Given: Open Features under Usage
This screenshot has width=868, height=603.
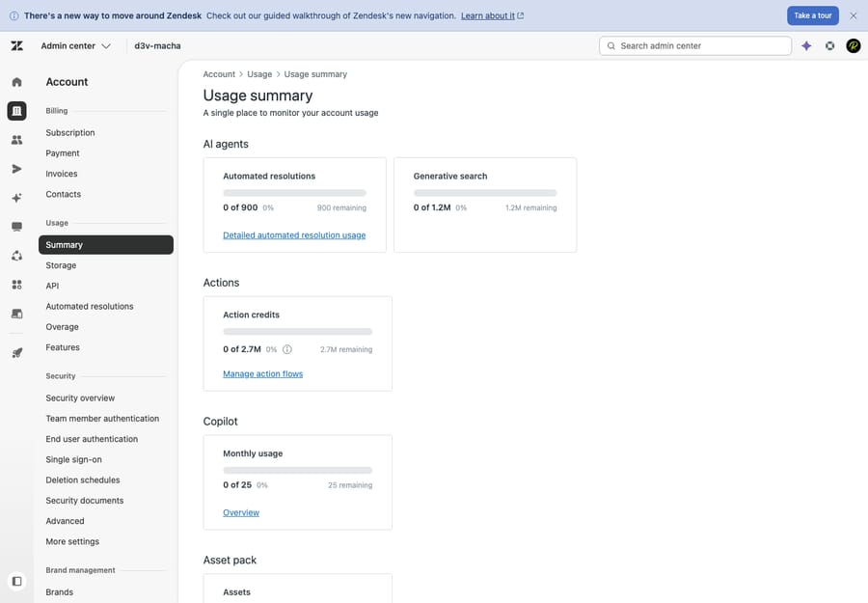Looking at the screenshot, I should [x=63, y=347].
